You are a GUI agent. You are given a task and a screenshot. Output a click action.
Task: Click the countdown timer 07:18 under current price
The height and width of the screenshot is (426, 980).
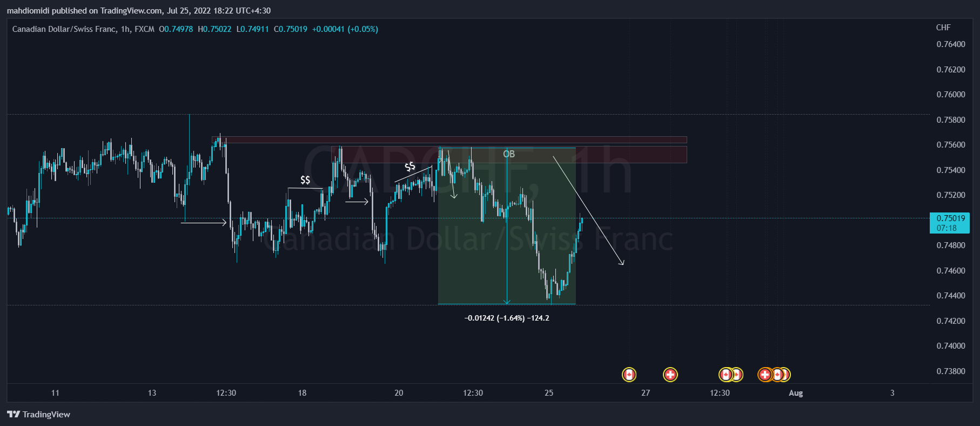click(947, 228)
